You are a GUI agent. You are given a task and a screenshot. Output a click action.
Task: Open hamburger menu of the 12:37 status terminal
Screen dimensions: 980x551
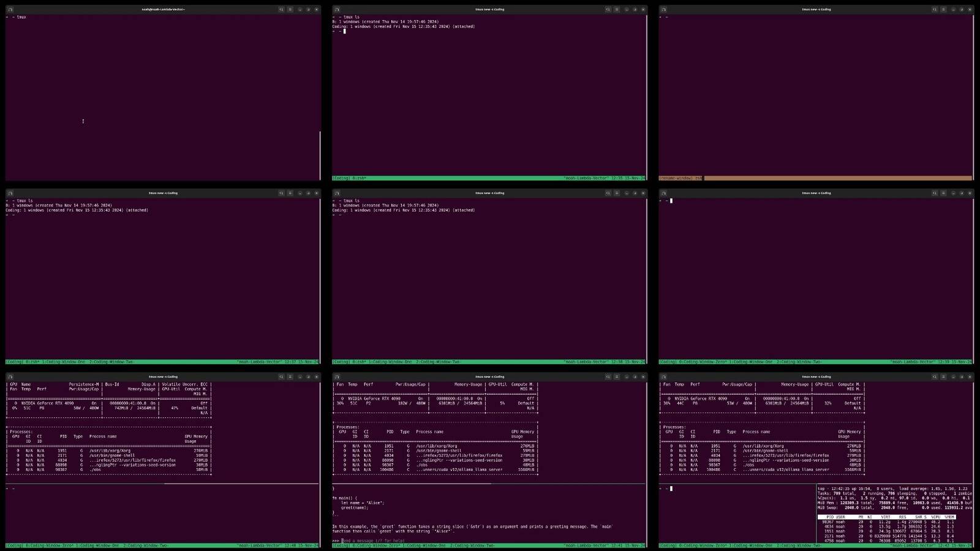(290, 193)
